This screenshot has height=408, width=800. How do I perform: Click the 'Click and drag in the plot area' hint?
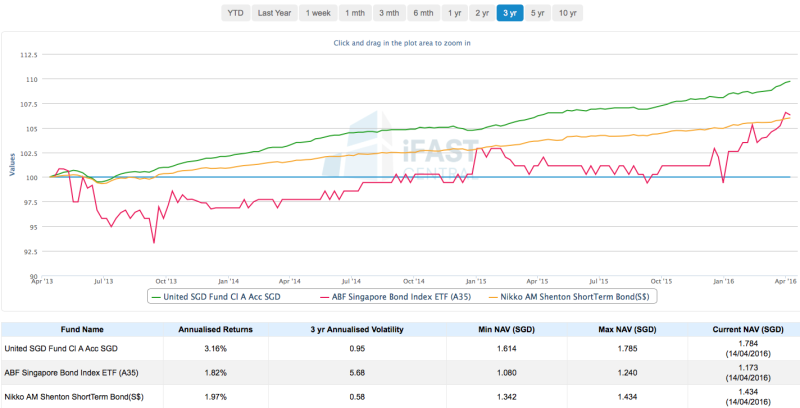click(x=402, y=43)
